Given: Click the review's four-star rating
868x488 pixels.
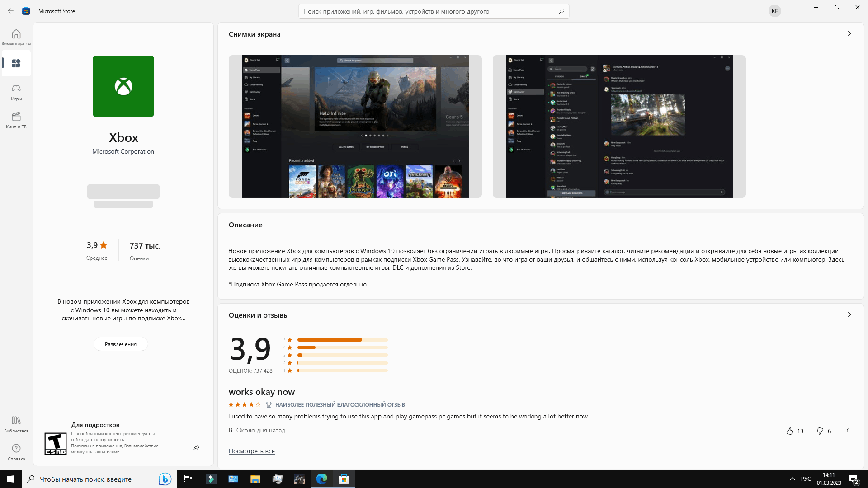Looking at the screenshot, I should coord(245,404).
